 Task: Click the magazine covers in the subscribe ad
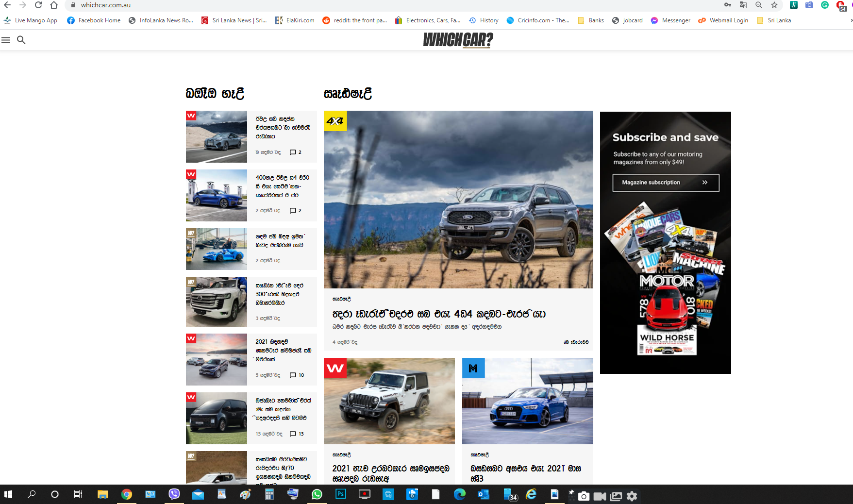(665, 279)
